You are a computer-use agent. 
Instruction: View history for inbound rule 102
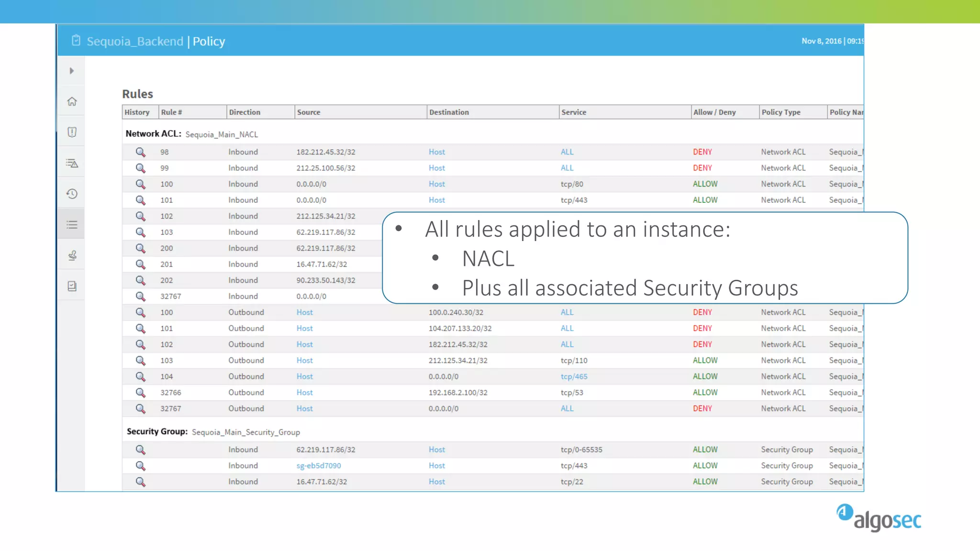point(140,216)
